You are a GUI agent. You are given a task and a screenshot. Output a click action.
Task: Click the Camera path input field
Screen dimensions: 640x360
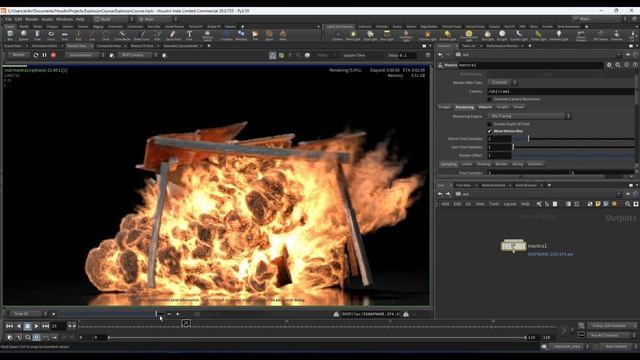coord(560,91)
